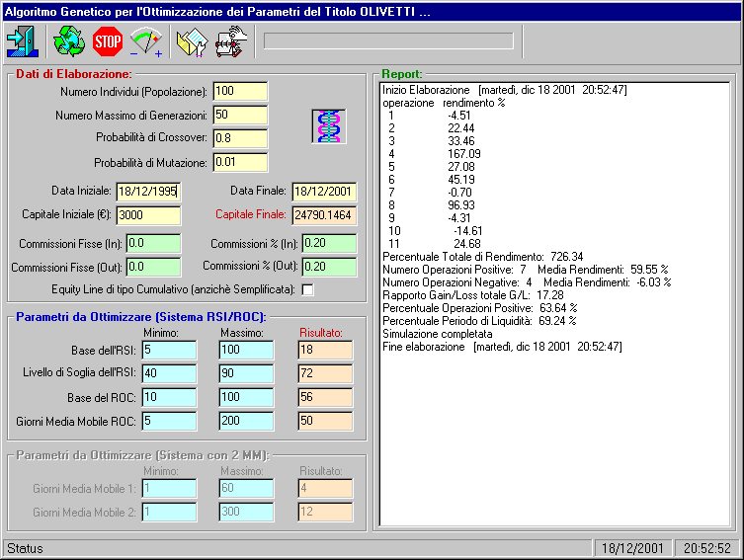Edit Numero Massimo di Generazioni field
Viewport: 744px width, 560px height.
(x=240, y=115)
